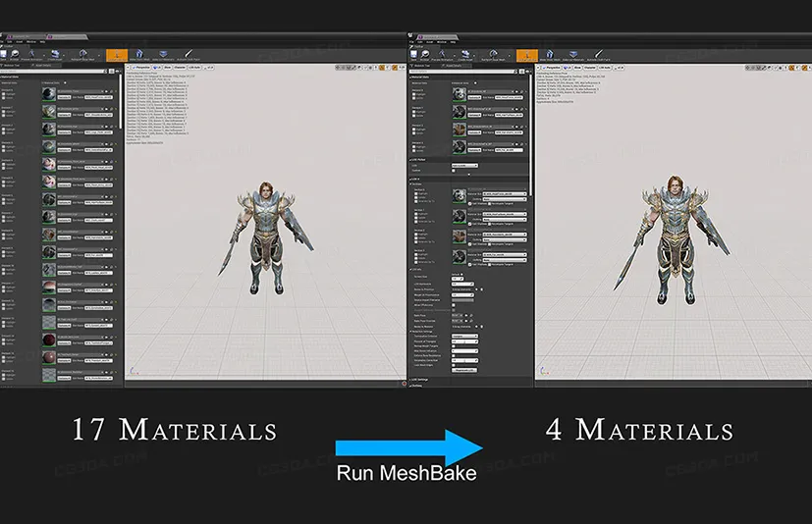This screenshot has width=812, height=524.
Task: Click Preview Animation icon in 4-material editor
Action: pyautogui.click(x=442, y=54)
